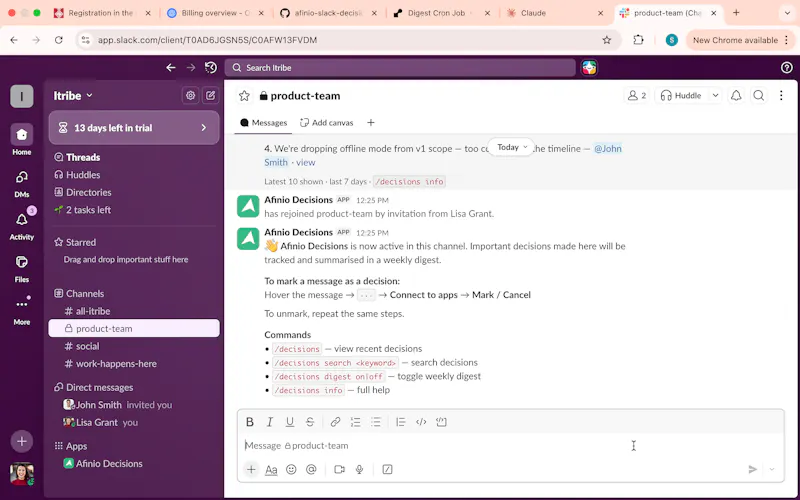Open Slack recent history clock
Image resolution: width=800 pixels, height=500 pixels.
click(211, 67)
